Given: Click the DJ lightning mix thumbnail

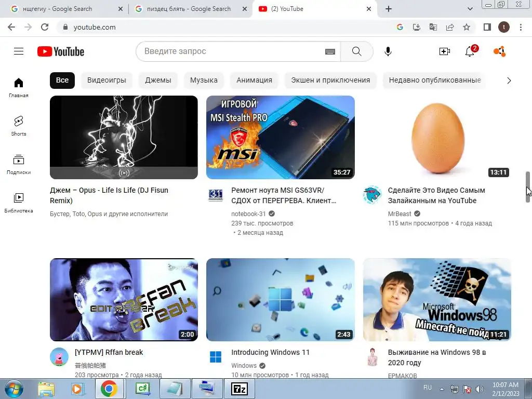Looking at the screenshot, I should click(x=124, y=137).
